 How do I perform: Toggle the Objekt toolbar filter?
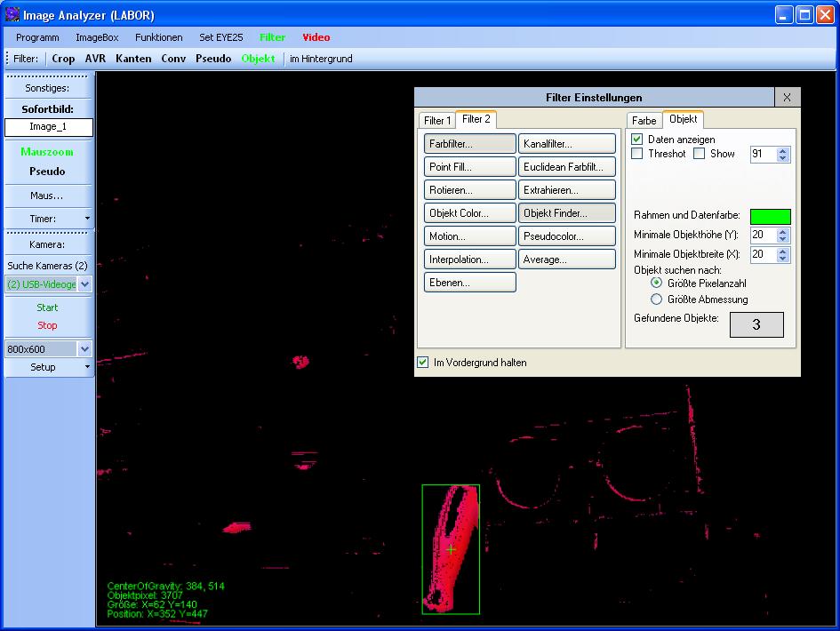(x=259, y=59)
